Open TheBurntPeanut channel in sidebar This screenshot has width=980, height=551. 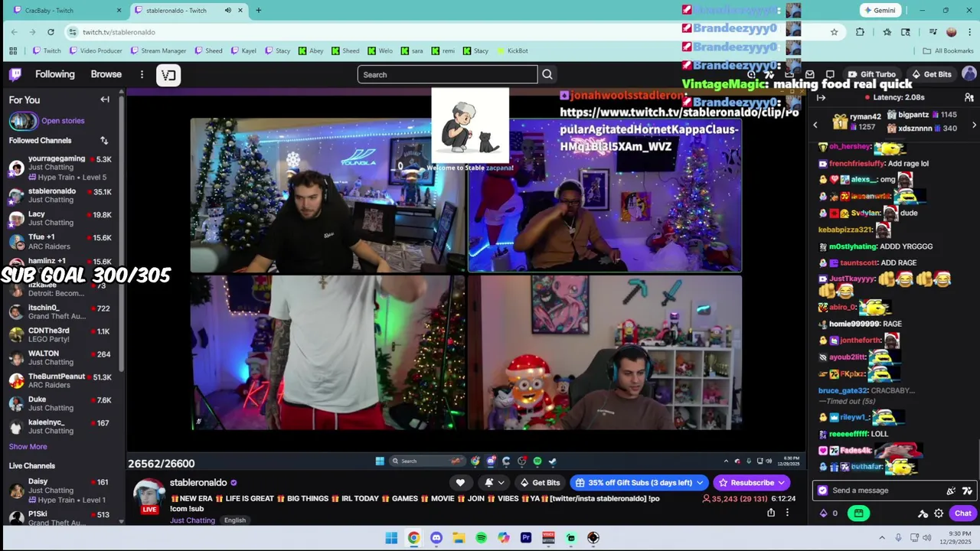(61, 381)
